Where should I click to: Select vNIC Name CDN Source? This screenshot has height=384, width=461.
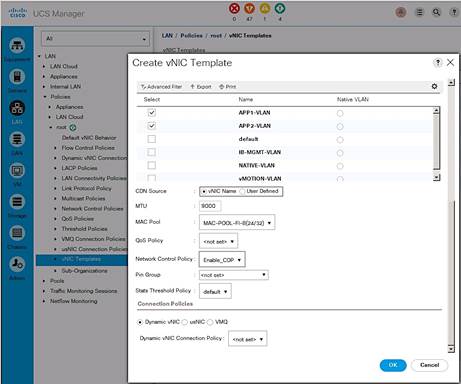[204, 191]
